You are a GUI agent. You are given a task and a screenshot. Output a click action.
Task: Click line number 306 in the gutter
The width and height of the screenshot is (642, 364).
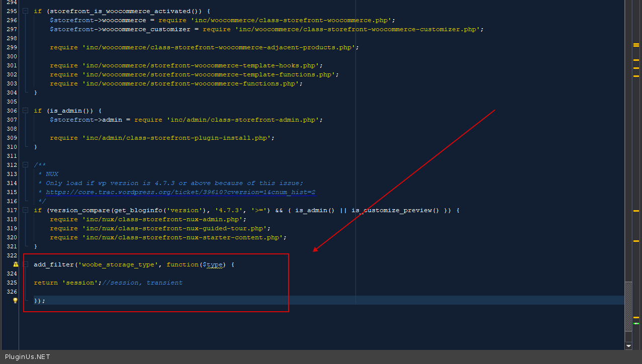[12, 111]
